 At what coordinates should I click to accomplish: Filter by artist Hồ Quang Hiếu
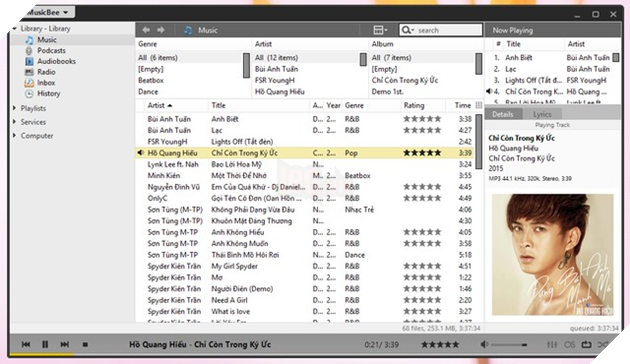280,92
